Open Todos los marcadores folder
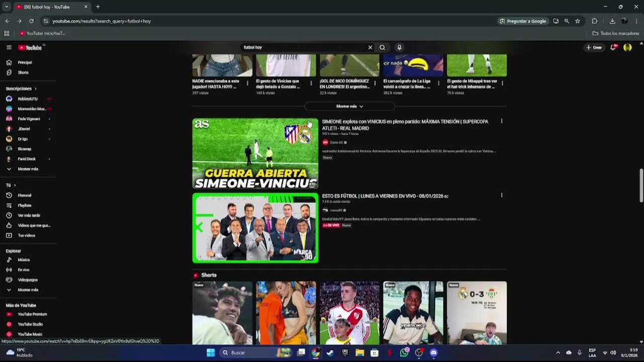 616,33
